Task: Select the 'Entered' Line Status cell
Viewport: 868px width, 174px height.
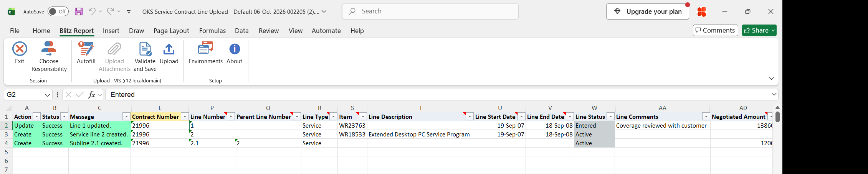Action: tap(594, 126)
